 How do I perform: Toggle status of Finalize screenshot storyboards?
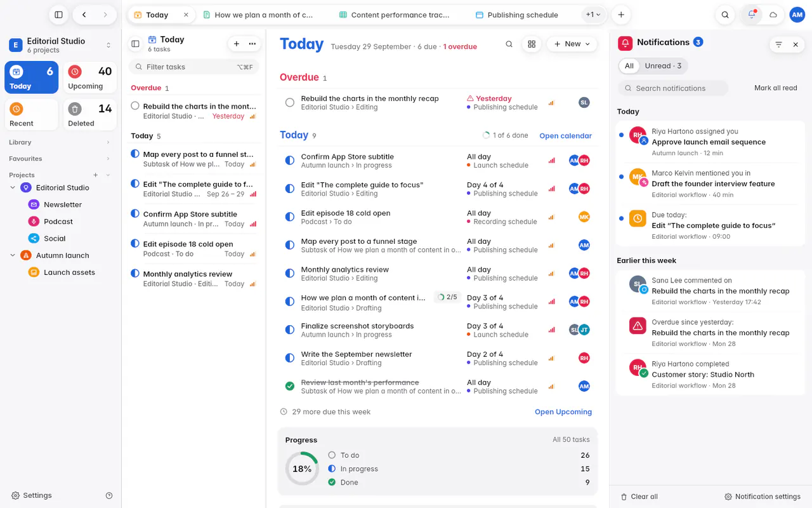(290, 330)
